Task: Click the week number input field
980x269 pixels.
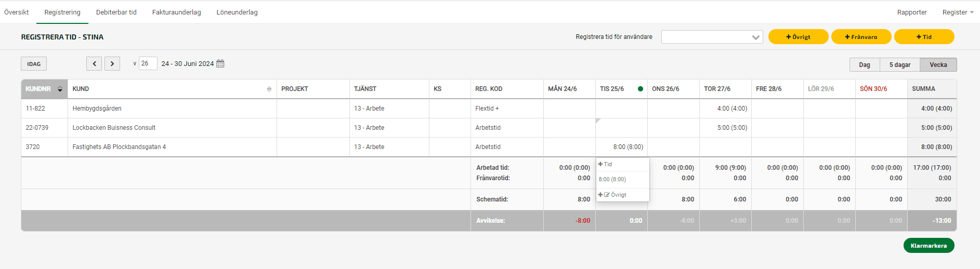Action: (x=148, y=63)
